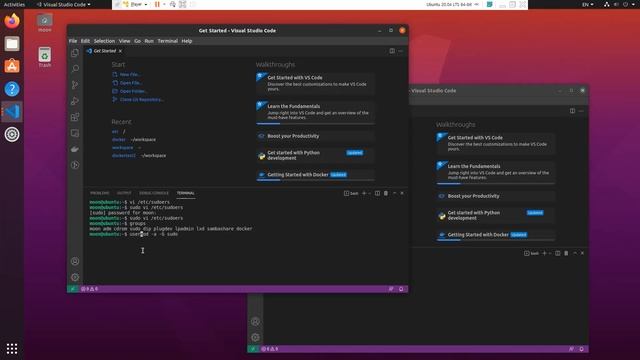Open editor More Actions in the front window

click(401, 51)
